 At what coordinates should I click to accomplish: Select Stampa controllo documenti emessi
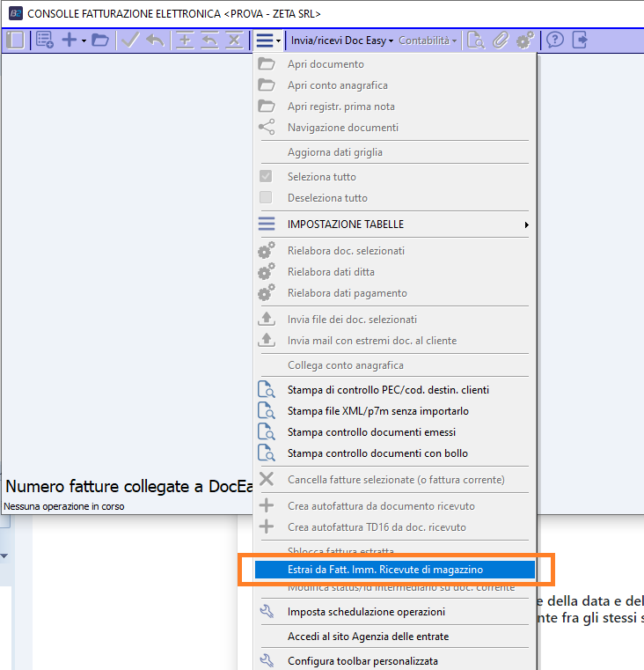point(395,432)
